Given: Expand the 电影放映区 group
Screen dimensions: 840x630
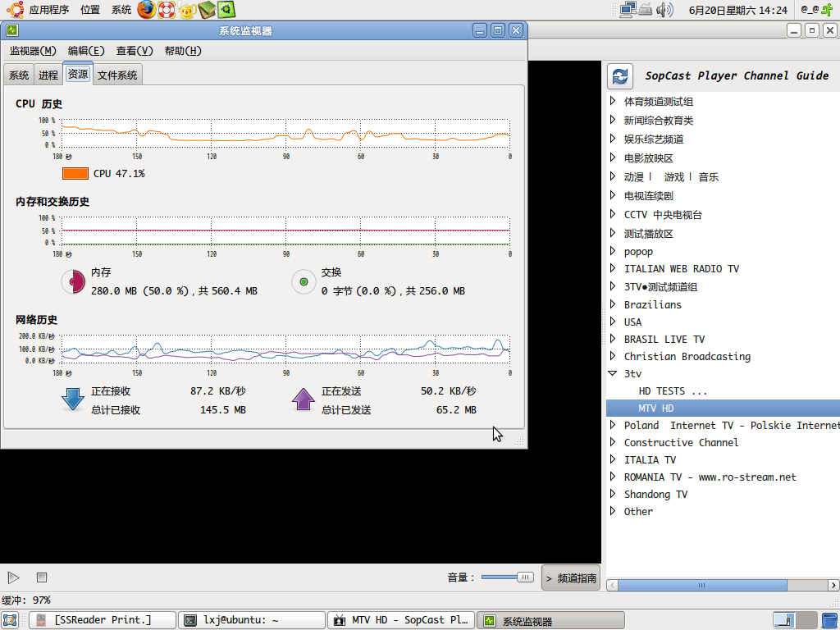Looking at the screenshot, I should coord(613,157).
